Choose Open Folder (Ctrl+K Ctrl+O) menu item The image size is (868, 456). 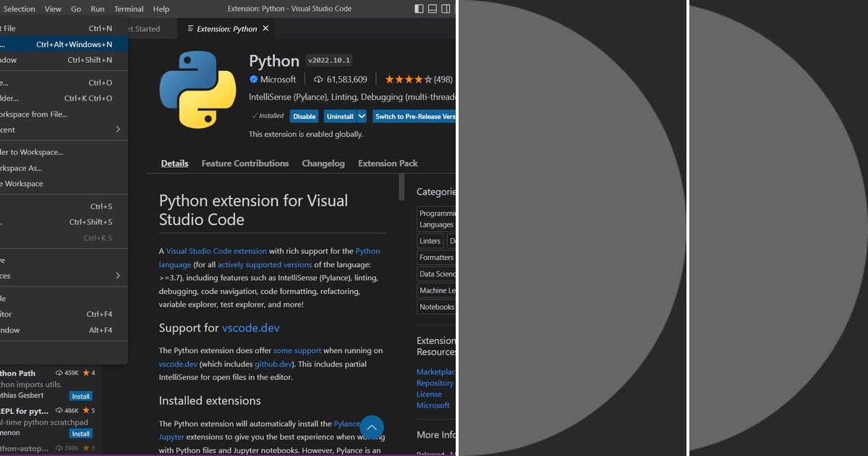[x=64, y=98]
